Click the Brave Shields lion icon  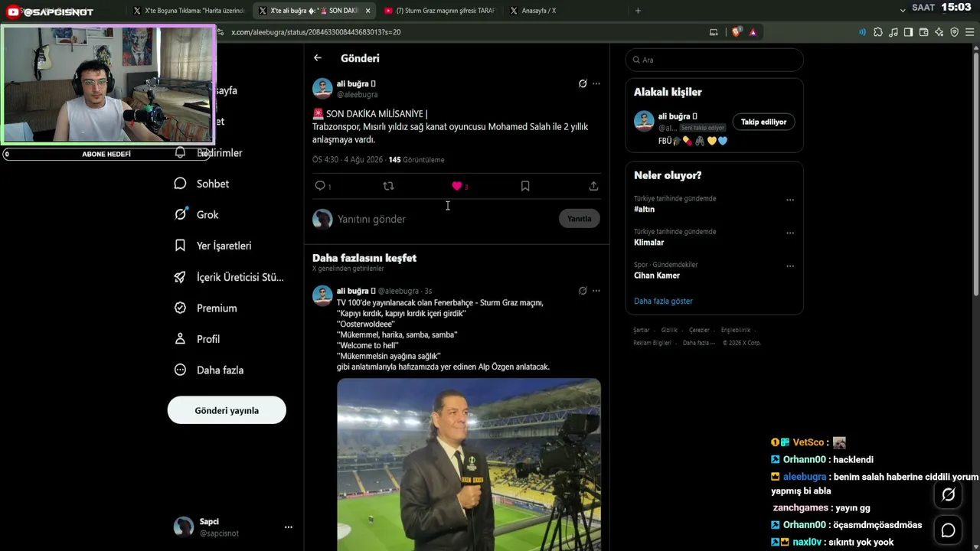pos(737,32)
